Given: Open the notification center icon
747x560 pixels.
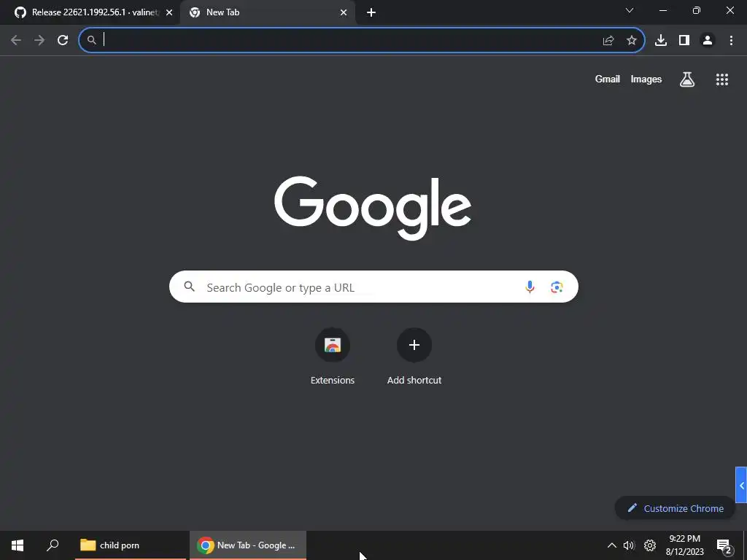Looking at the screenshot, I should (724, 546).
